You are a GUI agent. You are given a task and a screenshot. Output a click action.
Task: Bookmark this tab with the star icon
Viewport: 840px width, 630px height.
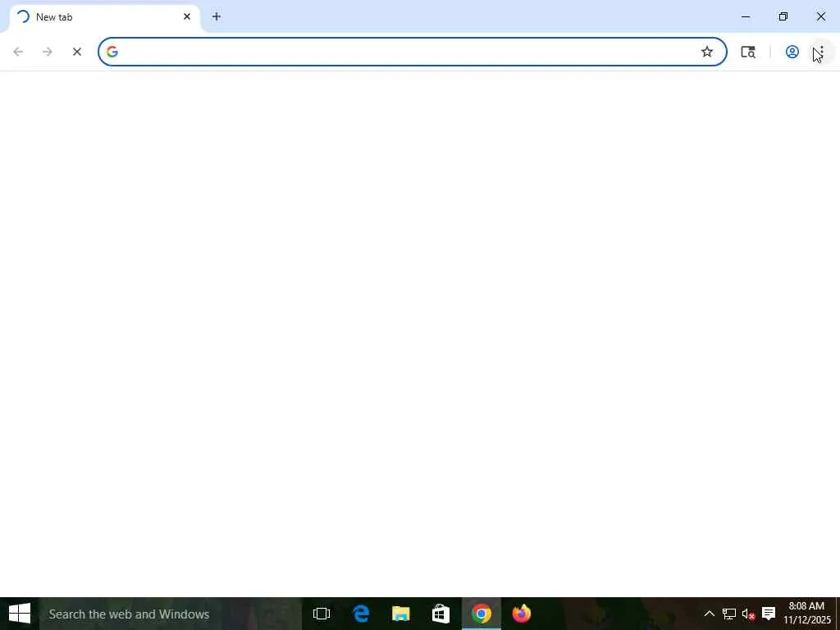coord(707,52)
